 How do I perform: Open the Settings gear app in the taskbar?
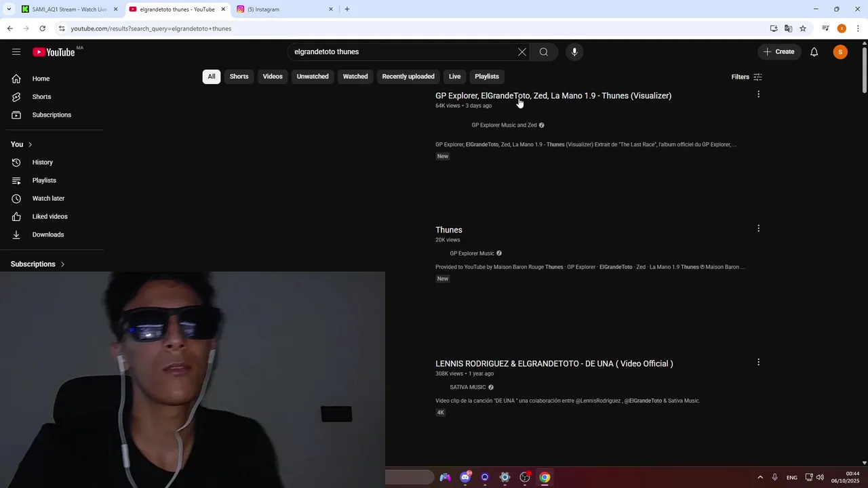505,477
